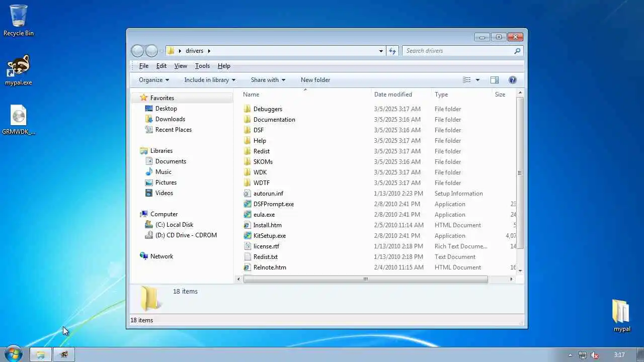Click the Change your view icon

pyautogui.click(x=467, y=80)
